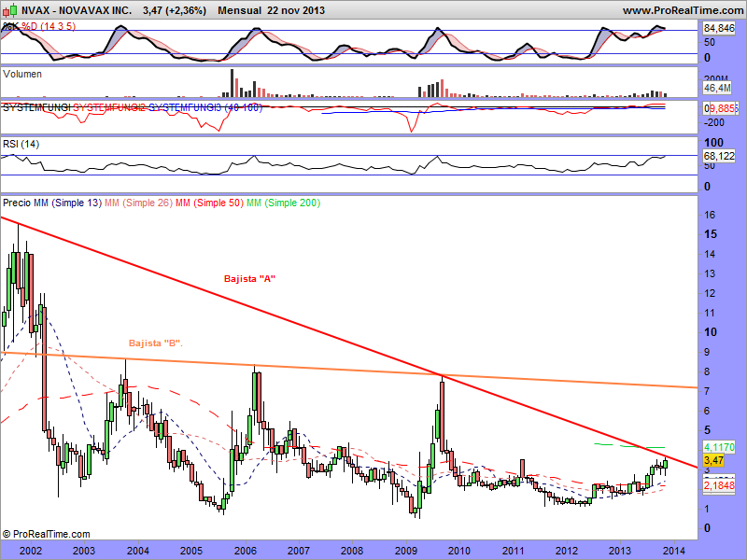Click bold price axis value 10
The width and height of the screenshot is (747, 560).
pyautogui.click(x=711, y=332)
